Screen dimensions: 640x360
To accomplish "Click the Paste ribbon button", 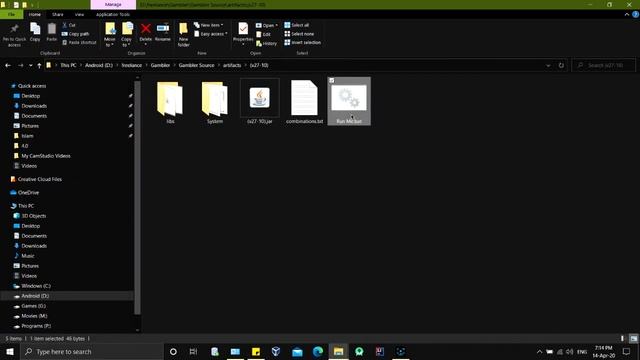I will pos(51,32).
